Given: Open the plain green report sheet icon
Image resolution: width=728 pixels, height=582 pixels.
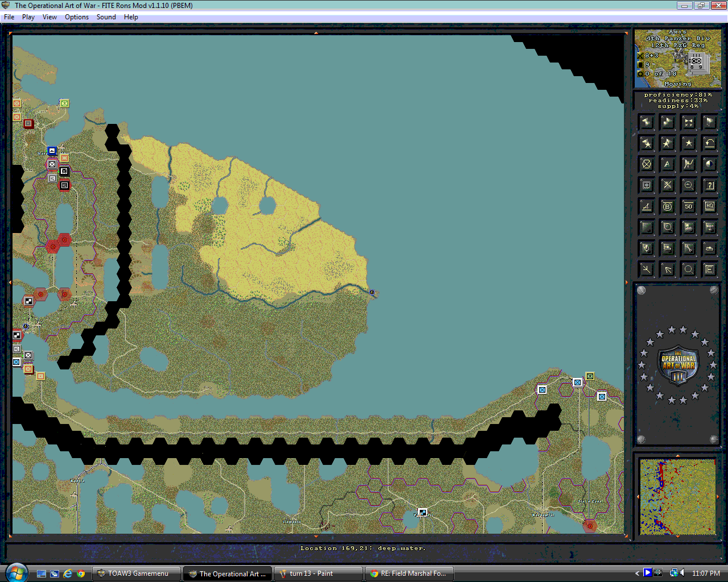Looking at the screenshot, I should click(647, 227).
